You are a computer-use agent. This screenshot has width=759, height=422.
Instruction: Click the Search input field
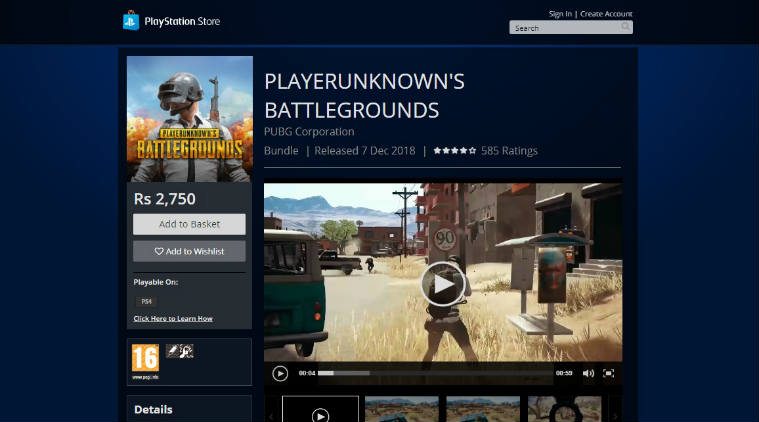pyautogui.click(x=563, y=28)
